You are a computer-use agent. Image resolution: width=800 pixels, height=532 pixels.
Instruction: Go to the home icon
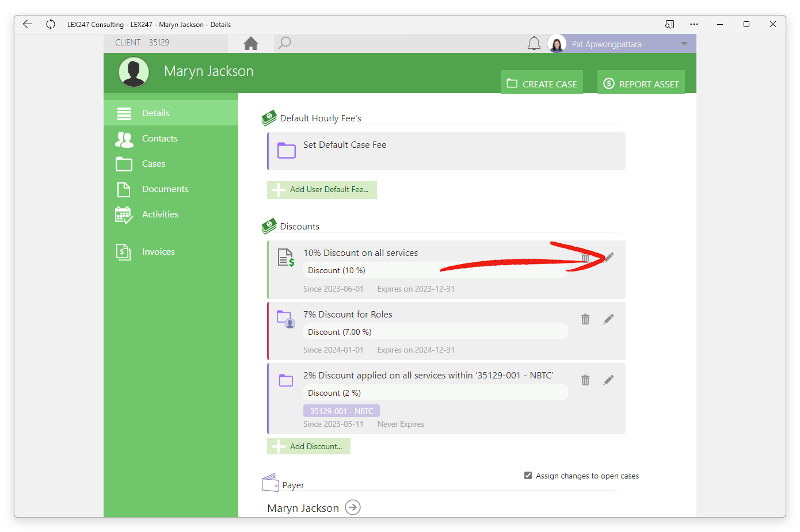click(x=251, y=43)
